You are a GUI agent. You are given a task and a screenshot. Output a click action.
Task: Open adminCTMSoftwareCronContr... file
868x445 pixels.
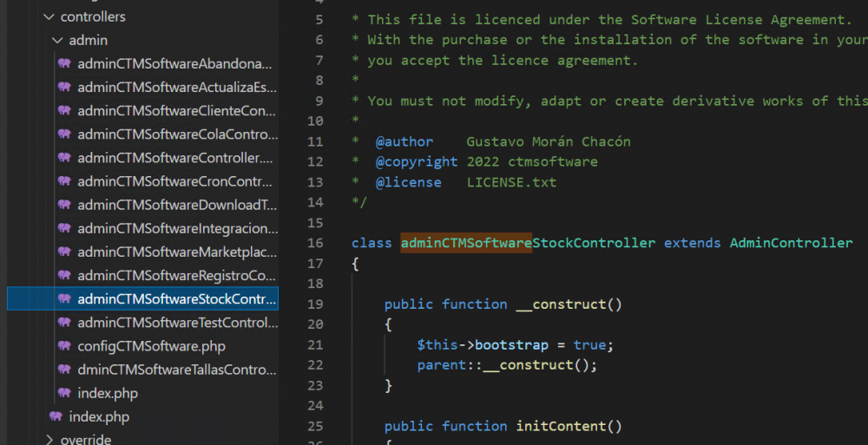(x=174, y=181)
